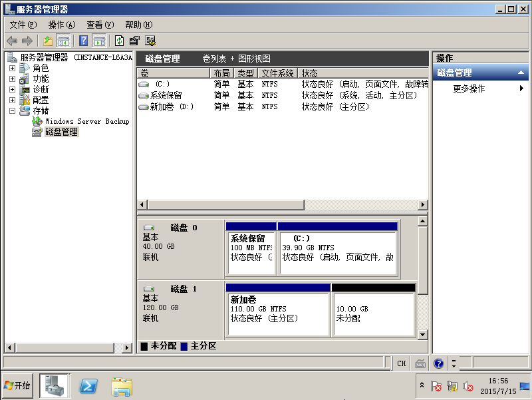The image size is (532, 400).
Task: Open the 文件(F) menu
Action: (x=23, y=25)
